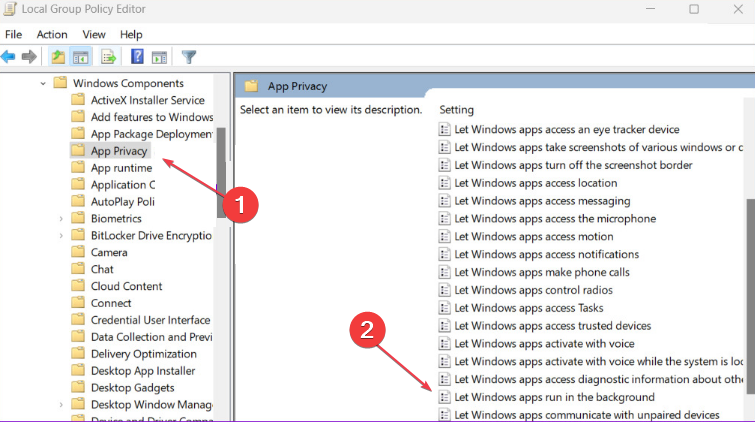The height and width of the screenshot is (422, 755).
Task: Click the Export List toolbar icon
Action: [109, 57]
